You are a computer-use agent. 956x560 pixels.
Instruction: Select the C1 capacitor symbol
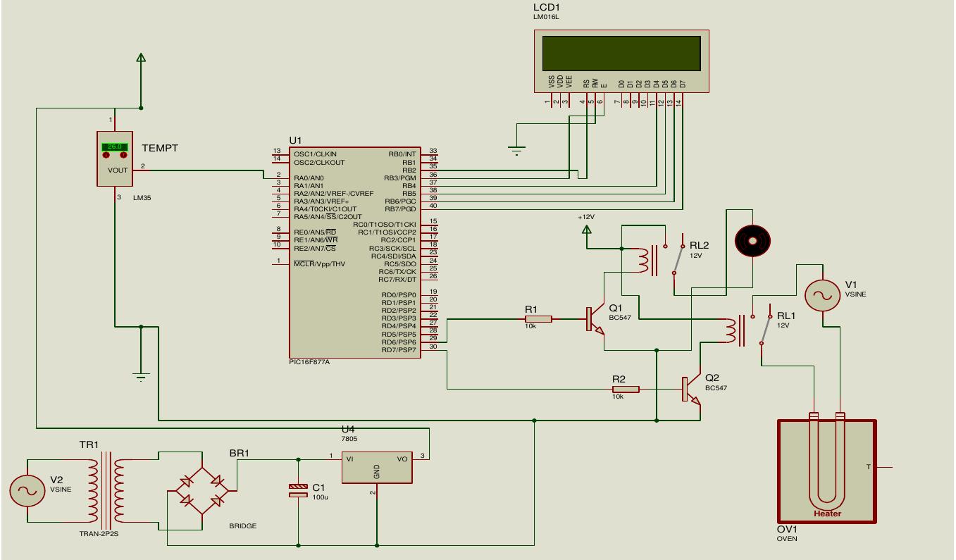coord(298,490)
